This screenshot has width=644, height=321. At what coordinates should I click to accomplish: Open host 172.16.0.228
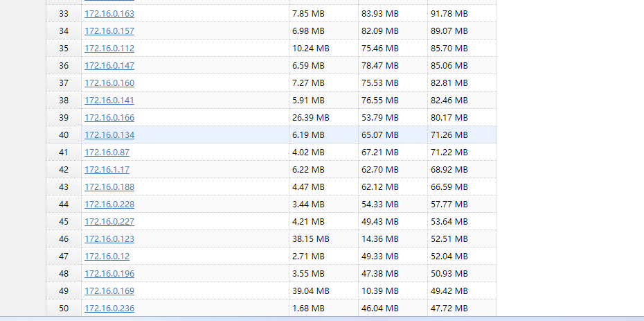click(x=109, y=205)
